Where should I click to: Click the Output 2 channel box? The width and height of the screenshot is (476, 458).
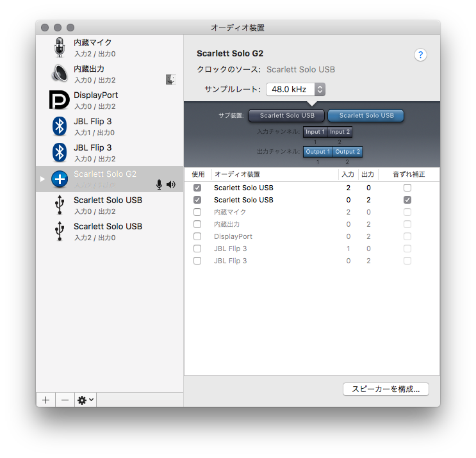347,152
